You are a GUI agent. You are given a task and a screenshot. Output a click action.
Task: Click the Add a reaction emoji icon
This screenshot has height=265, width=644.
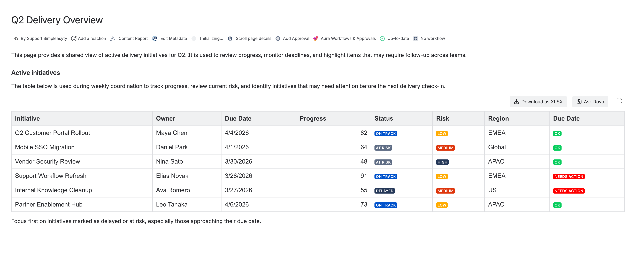[74, 38]
